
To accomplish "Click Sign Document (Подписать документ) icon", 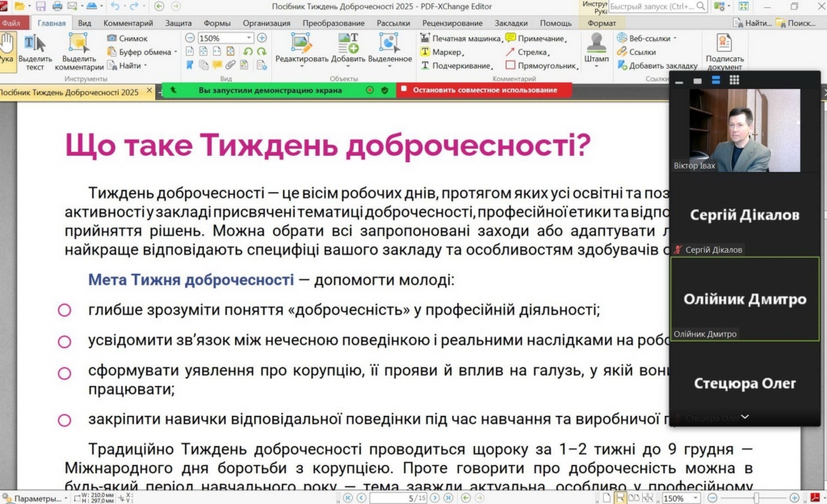I will (x=724, y=51).
